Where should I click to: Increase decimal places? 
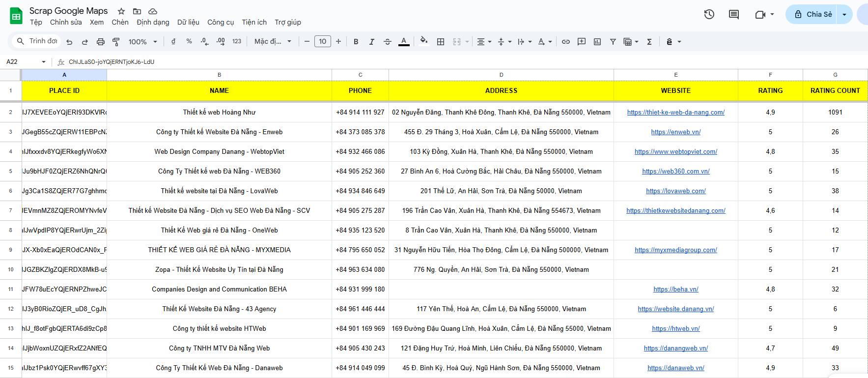[x=221, y=42]
